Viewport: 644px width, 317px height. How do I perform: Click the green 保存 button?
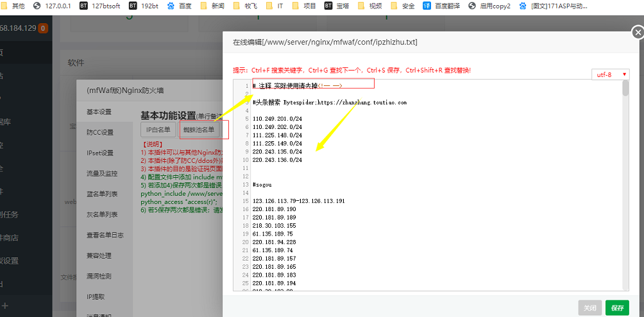pos(617,308)
